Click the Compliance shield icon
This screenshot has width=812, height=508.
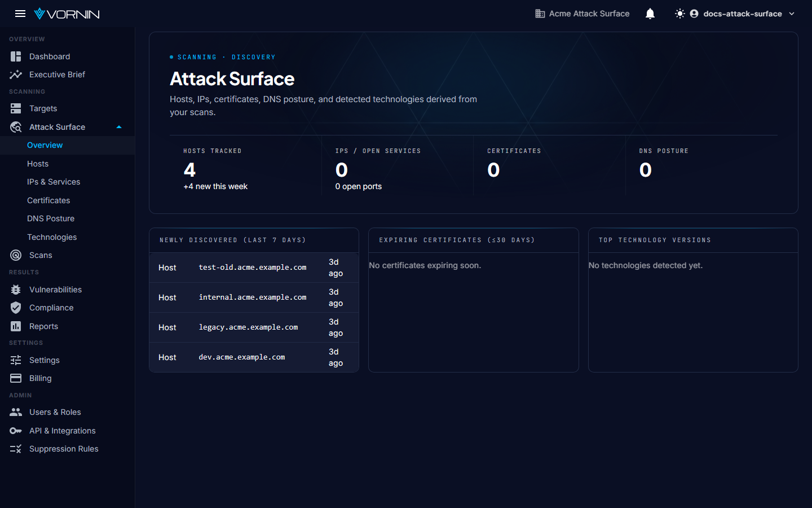pos(16,308)
